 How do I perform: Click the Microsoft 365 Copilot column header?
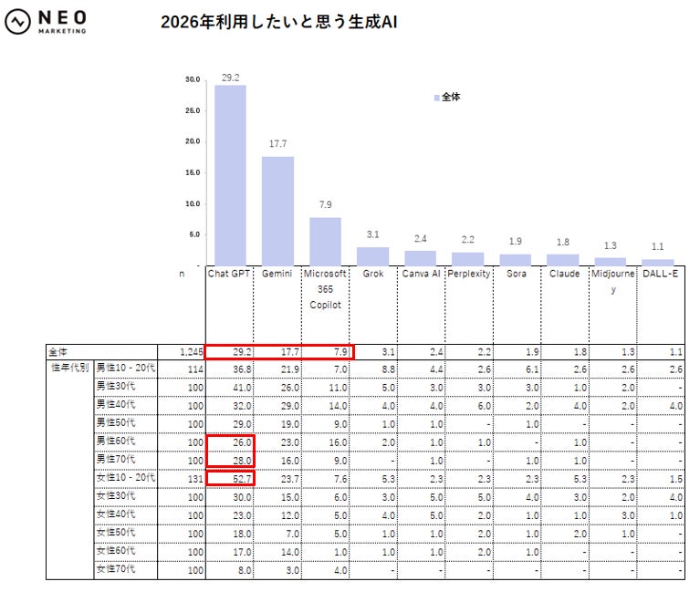325,289
